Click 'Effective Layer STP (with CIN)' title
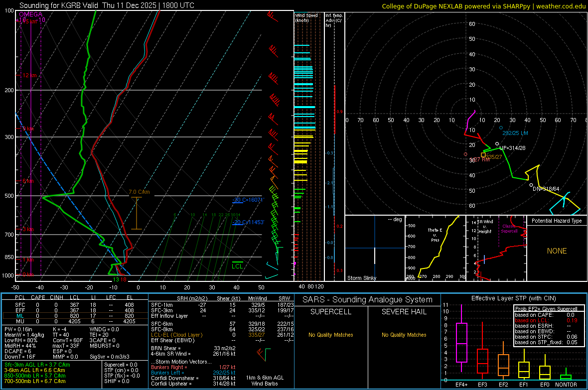Screen dimensions: 588x390 click(514, 298)
